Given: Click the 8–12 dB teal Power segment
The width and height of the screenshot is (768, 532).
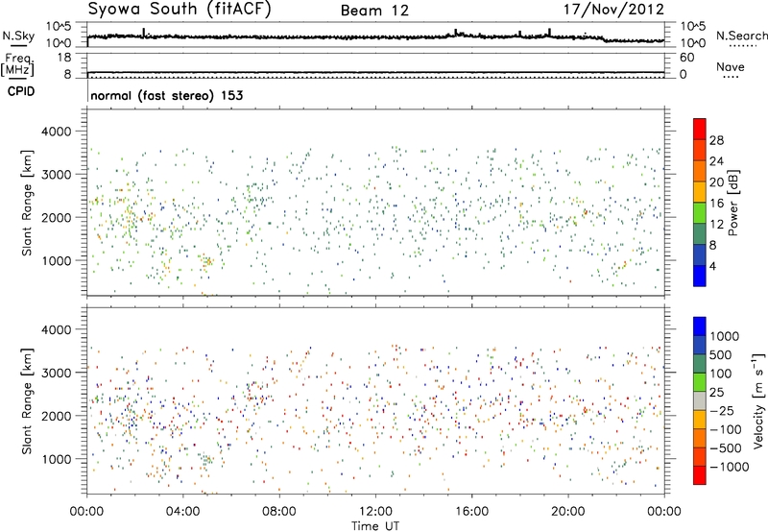Looking at the screenshot, I should (x=700, y=233).
